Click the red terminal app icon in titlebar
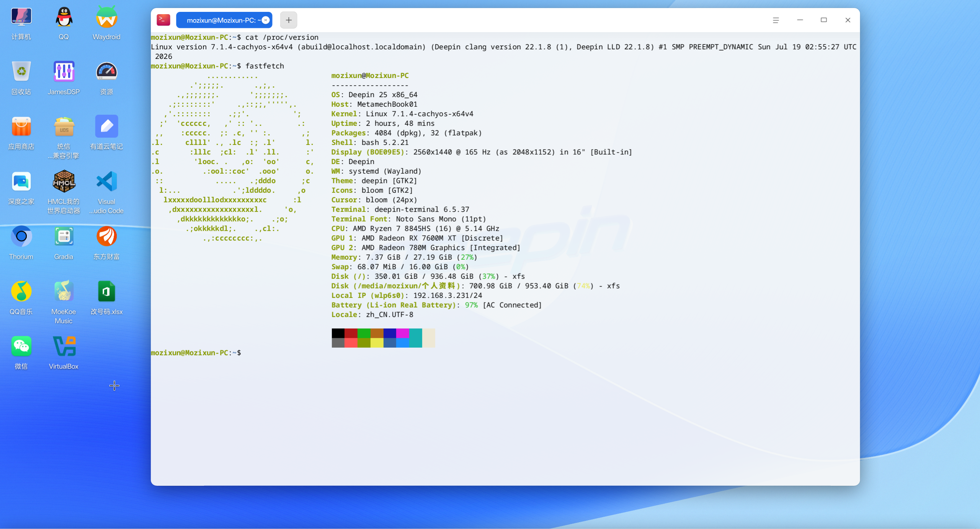Viewport: 980px width, 529px height. 163,20
